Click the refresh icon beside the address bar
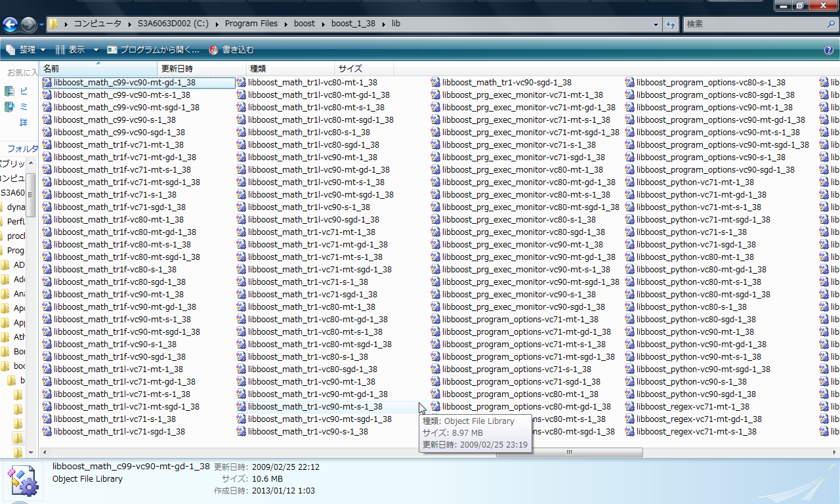Image resolution: width=840 pixels, height=504 pixels. pos(671,24)
